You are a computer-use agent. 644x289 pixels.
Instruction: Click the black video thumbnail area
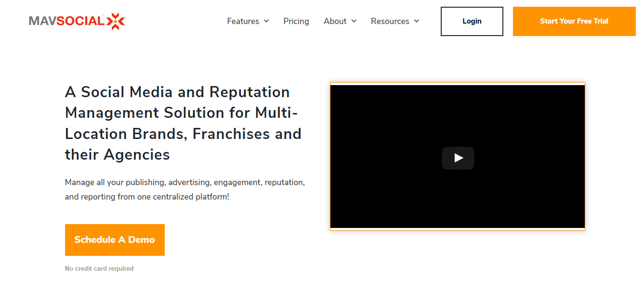458,156
